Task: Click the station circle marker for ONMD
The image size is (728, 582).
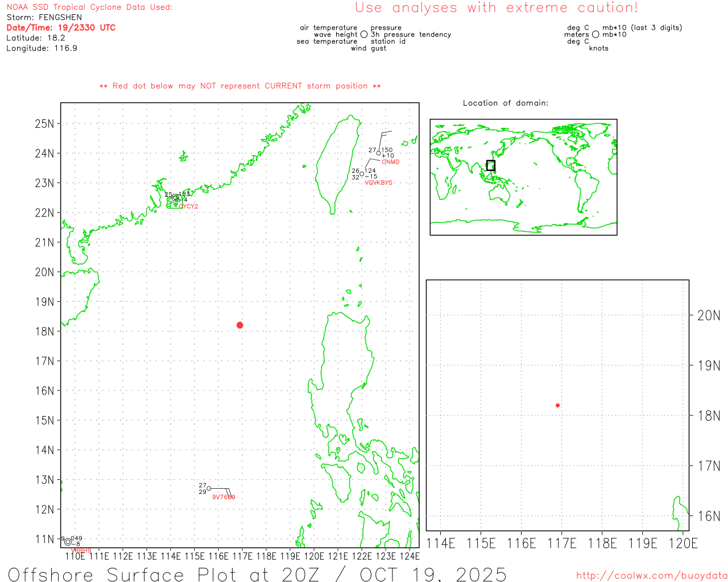Action: [379, 153]
